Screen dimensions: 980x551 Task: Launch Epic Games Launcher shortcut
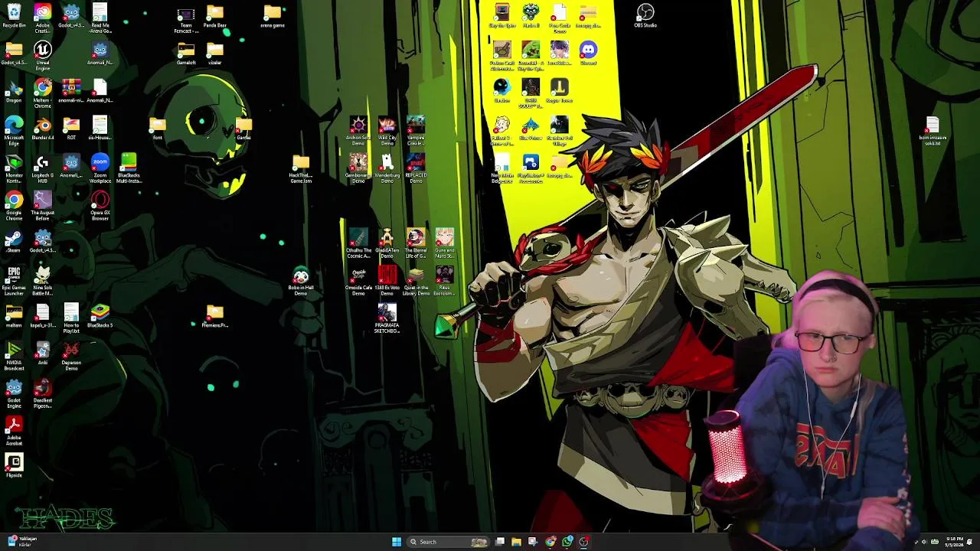(x=14, y=281)
